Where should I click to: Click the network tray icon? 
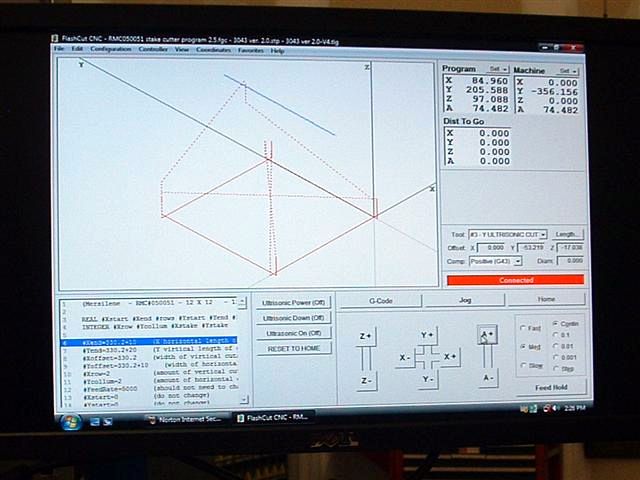tap(534, 408)
